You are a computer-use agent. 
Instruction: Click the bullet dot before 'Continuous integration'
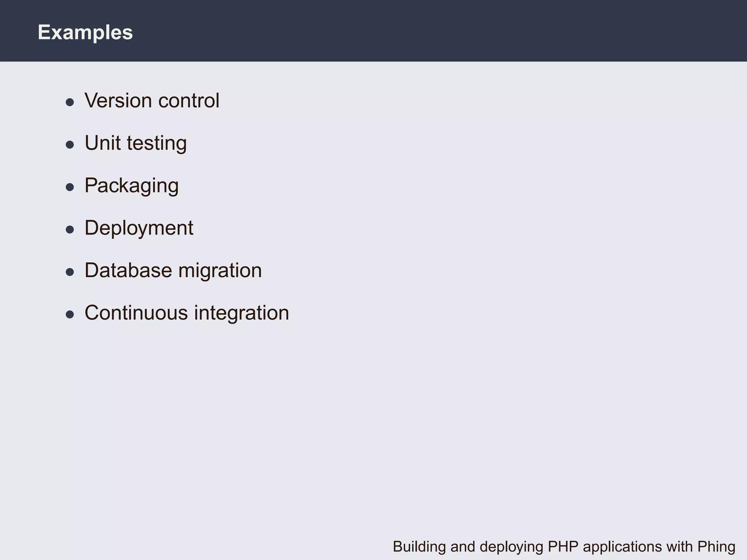pos(70,314)
